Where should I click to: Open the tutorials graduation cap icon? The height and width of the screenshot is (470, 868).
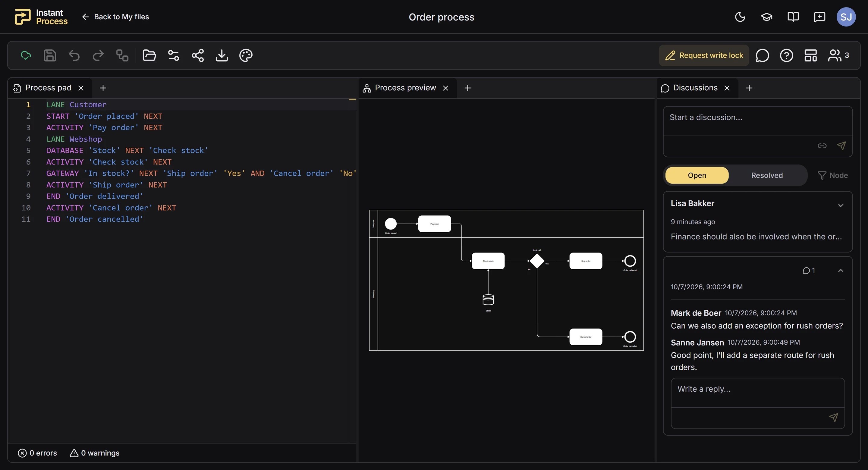click(766, 17)
